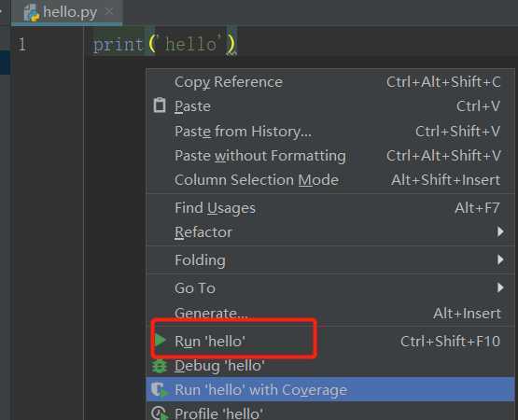Expand the Refactor submenu arrow
This screenshot has height=420, width=518.
(500, 231)
